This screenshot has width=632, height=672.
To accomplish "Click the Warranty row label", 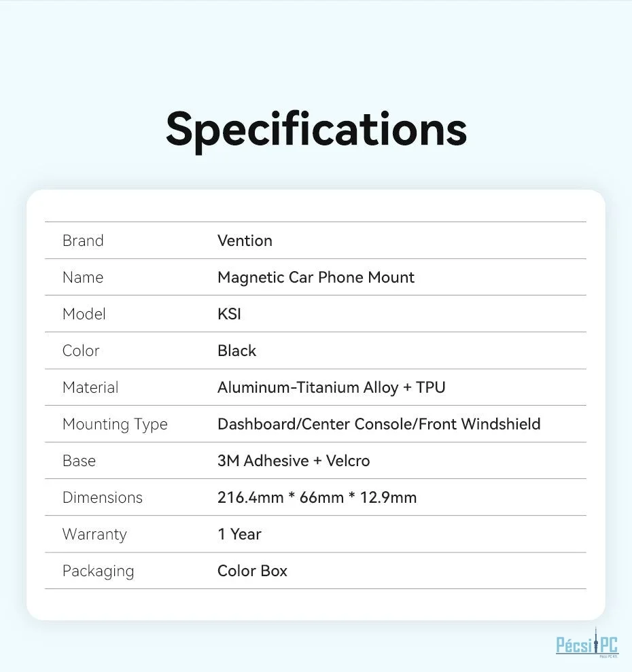I will click(x=94, y=534).
